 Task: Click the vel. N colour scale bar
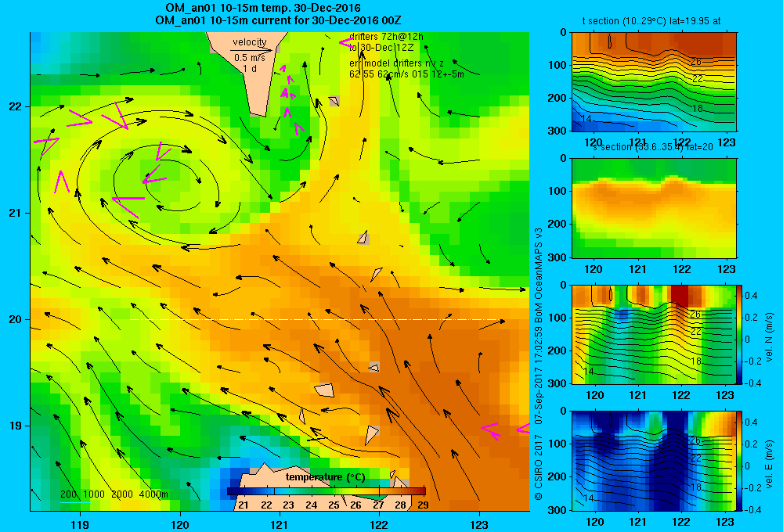point(740,334)
